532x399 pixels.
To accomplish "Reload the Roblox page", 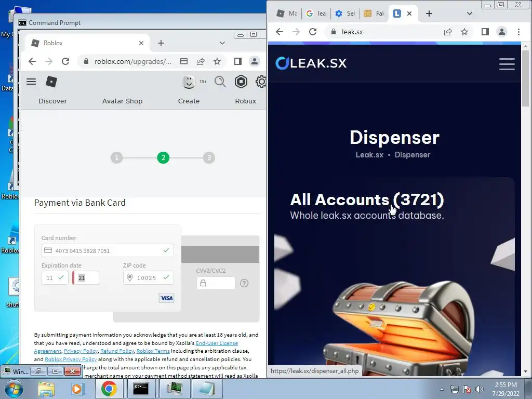I will [x=65, y=61].
